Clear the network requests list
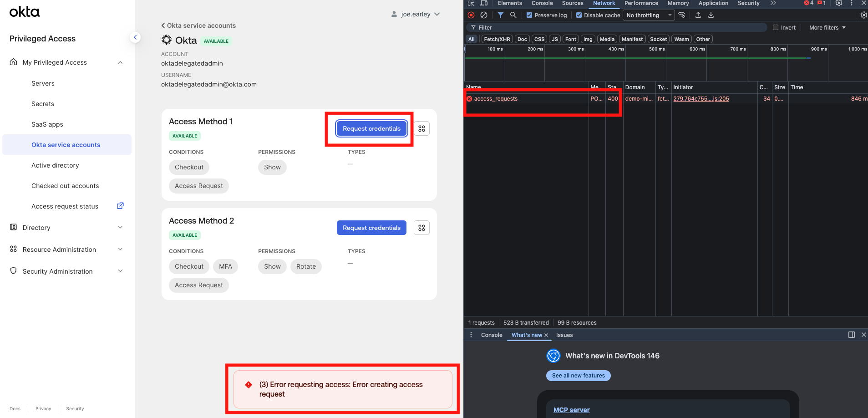 coord(484,15)
